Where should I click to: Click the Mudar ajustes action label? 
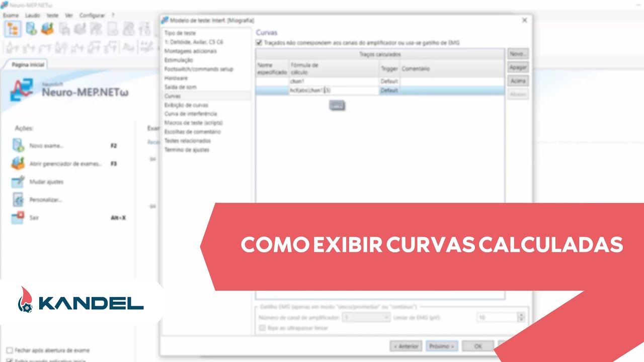coord(47,182)
